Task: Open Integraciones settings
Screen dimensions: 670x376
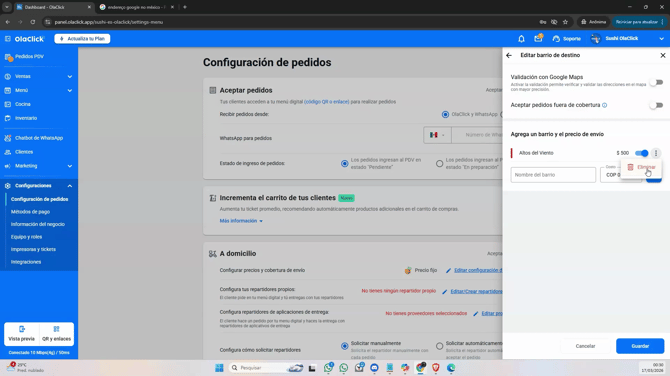Action: pyautogui.click(x=26, y=262)
